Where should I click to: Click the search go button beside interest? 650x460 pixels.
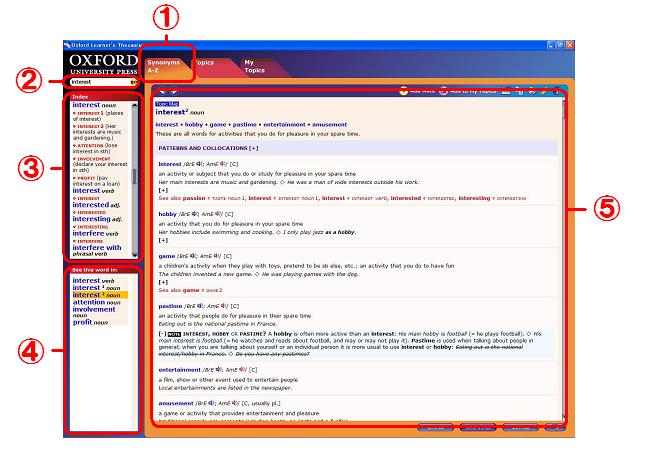(133, 82)
